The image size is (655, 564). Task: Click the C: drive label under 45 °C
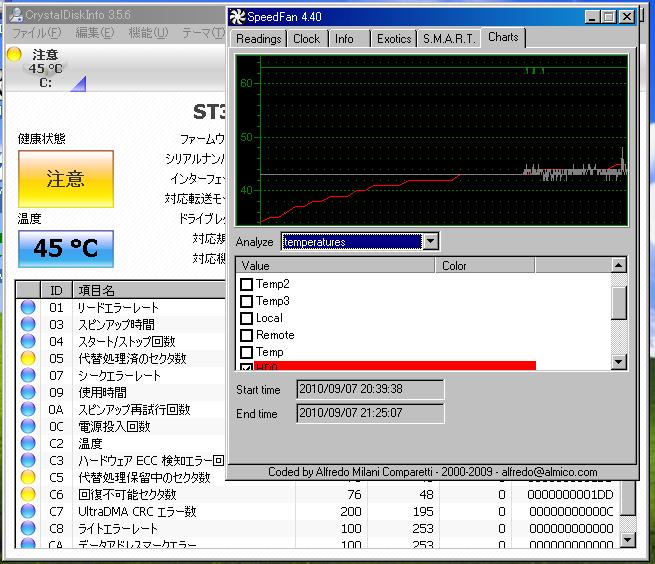click(x=46, y=82)
